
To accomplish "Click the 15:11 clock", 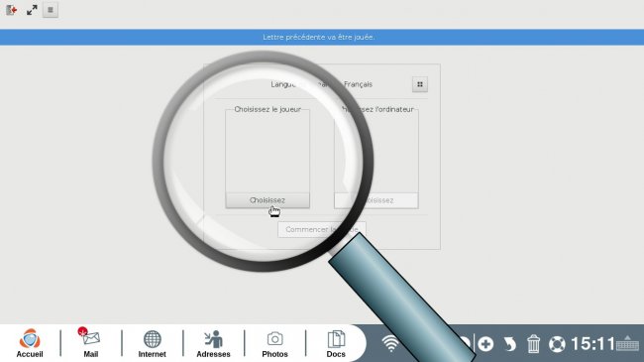I will tap(592, 343).
